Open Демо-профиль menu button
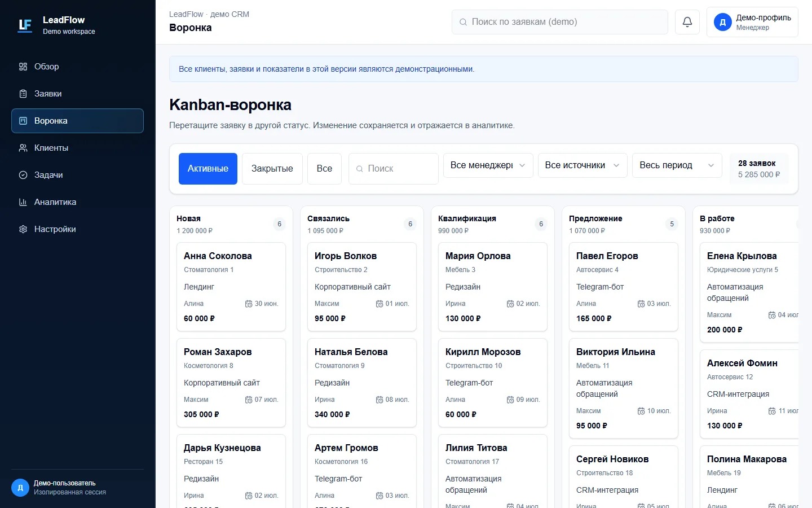Screen dimensions: 812x508 click(x=752, y=22)
